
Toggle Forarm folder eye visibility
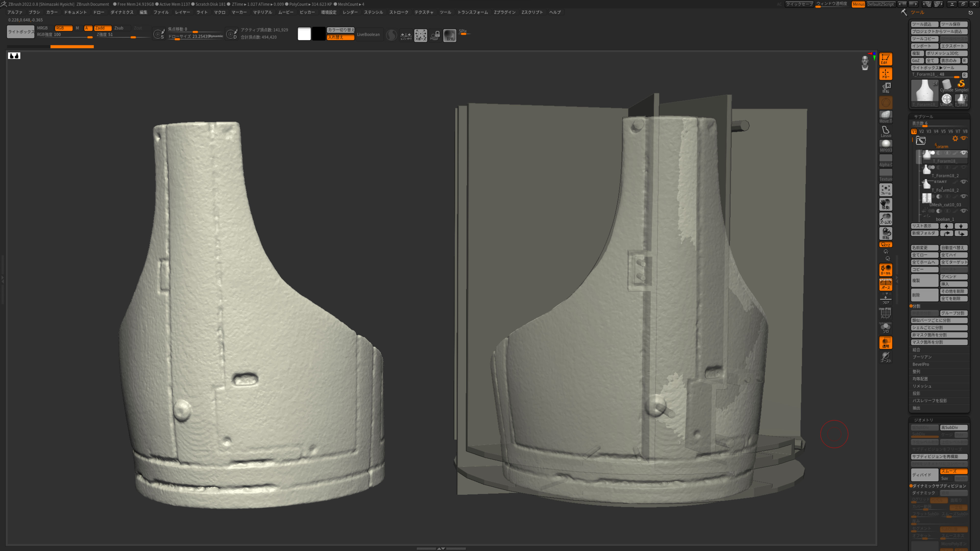[x=963, y=139]
